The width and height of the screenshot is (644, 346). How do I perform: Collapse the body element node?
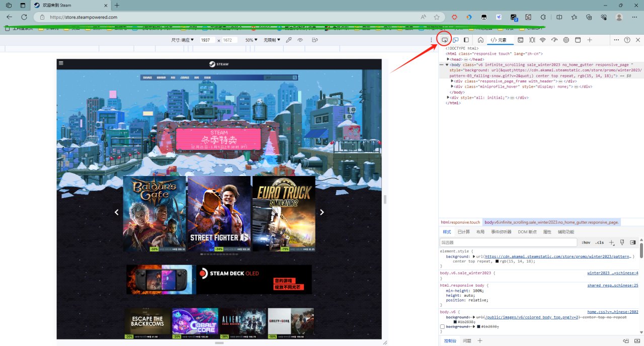point(447,65)
